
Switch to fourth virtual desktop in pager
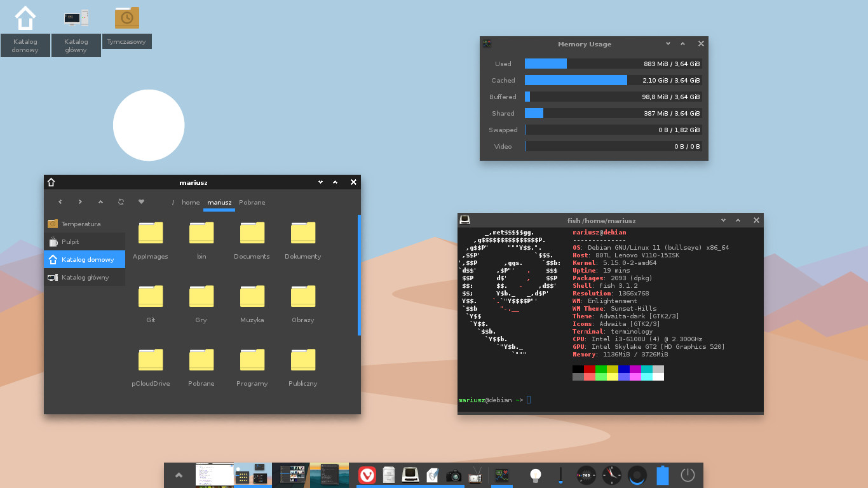point(330,475)
